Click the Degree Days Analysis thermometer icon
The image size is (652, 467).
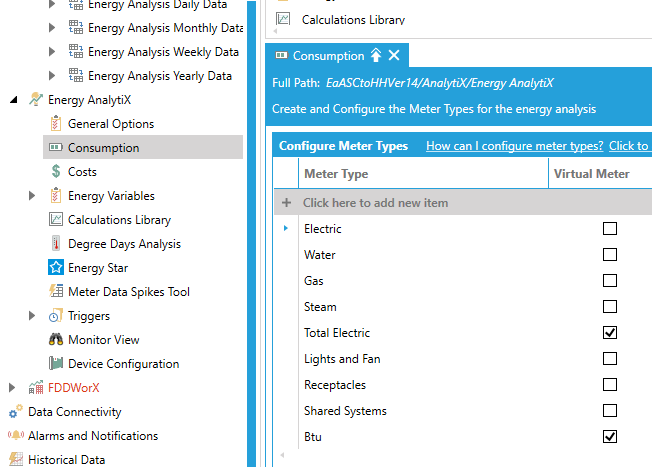[x=56, y=244]
